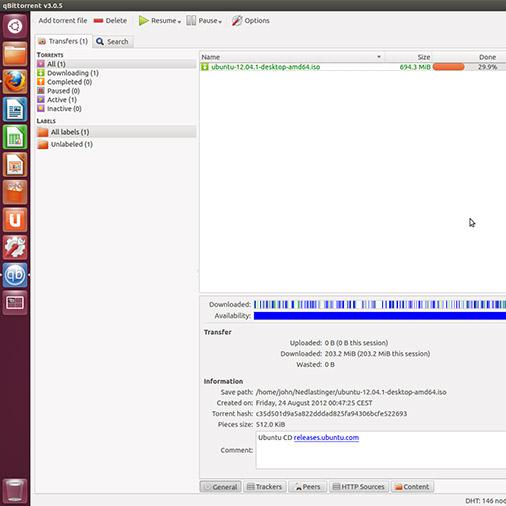Click the Pieces size 512.0 KiB value

[270, 425]
